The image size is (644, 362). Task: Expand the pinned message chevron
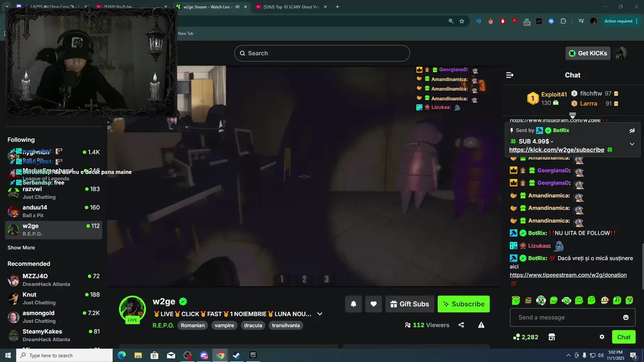click(632, 144)
